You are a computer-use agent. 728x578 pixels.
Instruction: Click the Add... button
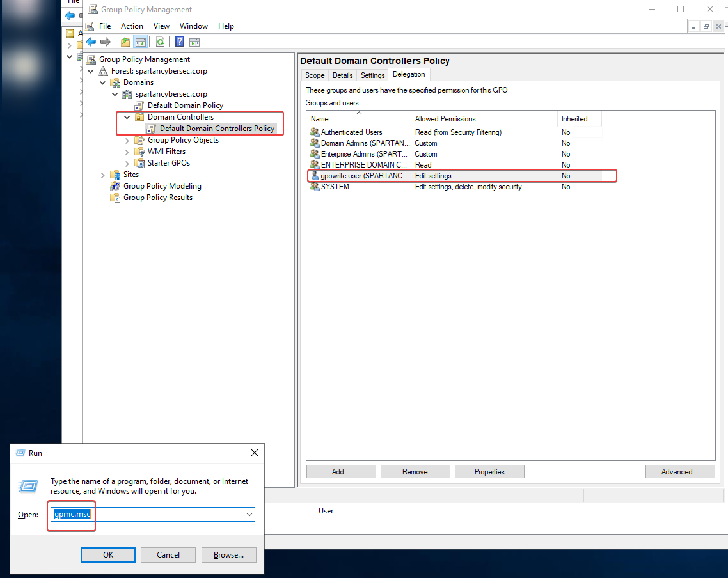[x=341, y=472]
